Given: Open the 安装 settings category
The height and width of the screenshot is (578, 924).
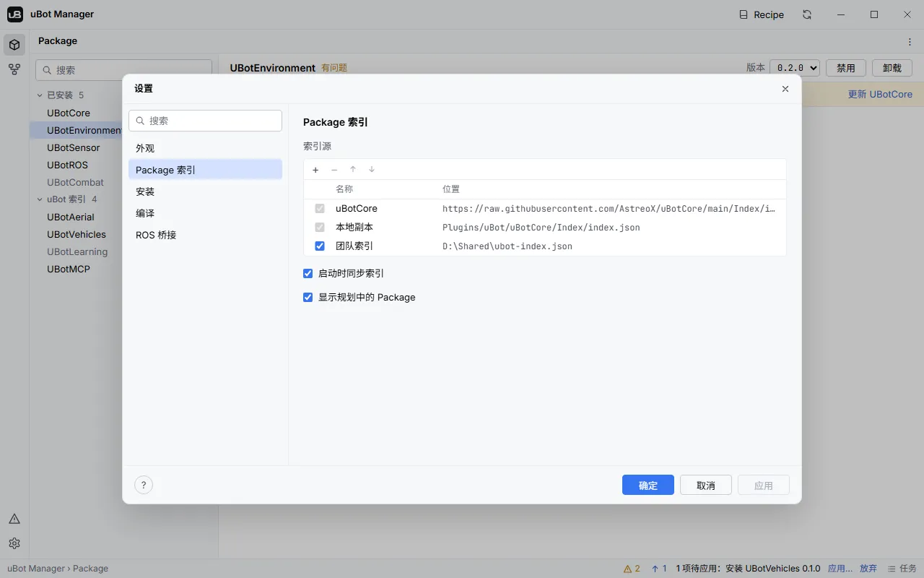Looking at the screenshot, I should (205, 191).
